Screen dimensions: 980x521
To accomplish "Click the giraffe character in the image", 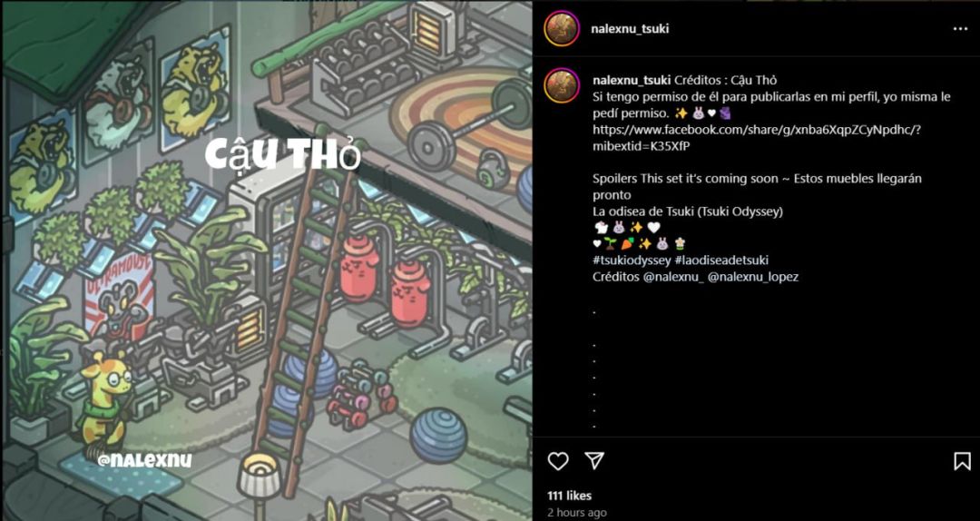I will click(106, 399).
